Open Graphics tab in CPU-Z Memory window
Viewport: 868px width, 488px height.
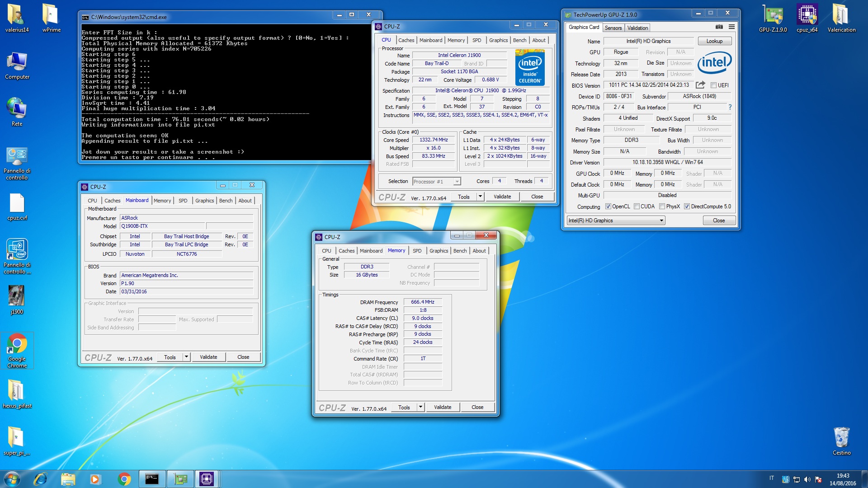coord(439,251)
